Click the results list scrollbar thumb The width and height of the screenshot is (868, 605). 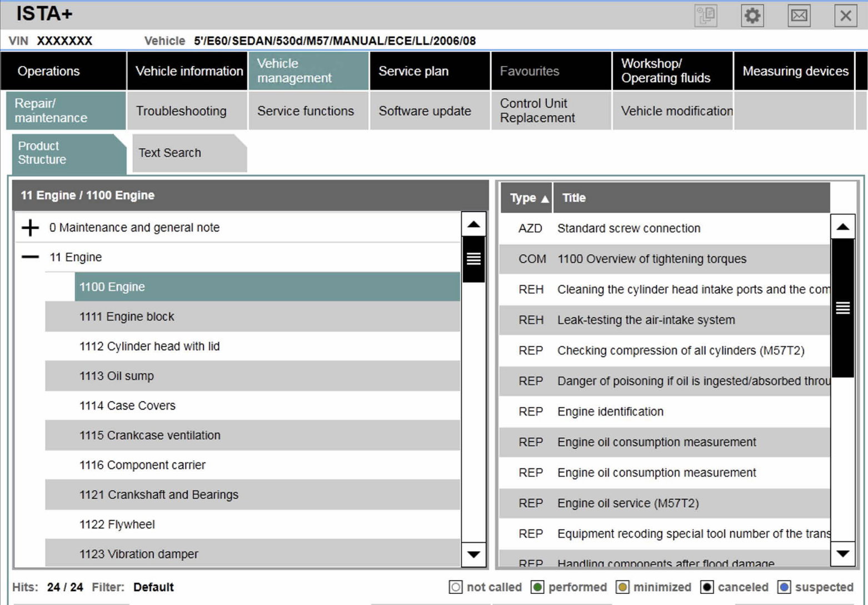click(843, 308)
